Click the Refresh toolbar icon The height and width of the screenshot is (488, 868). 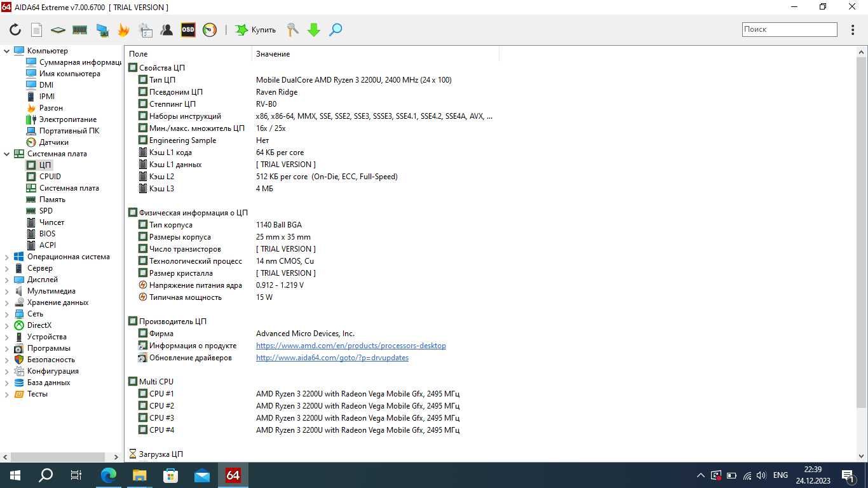[15, 30]
